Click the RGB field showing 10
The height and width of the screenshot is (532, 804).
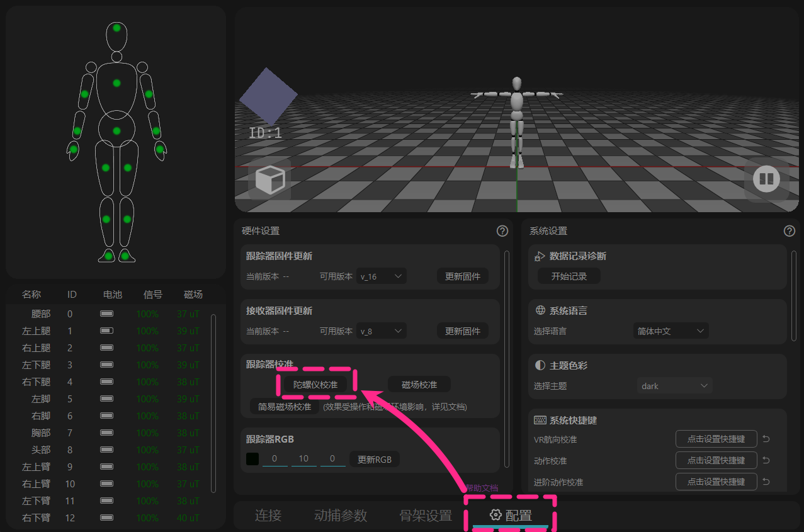coord(303,459)
